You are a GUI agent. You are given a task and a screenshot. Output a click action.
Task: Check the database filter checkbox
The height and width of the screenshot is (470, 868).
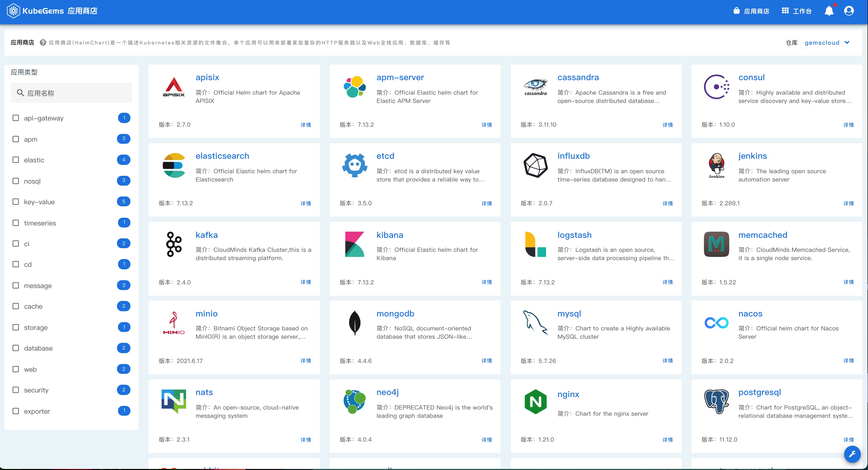point(16,348)
